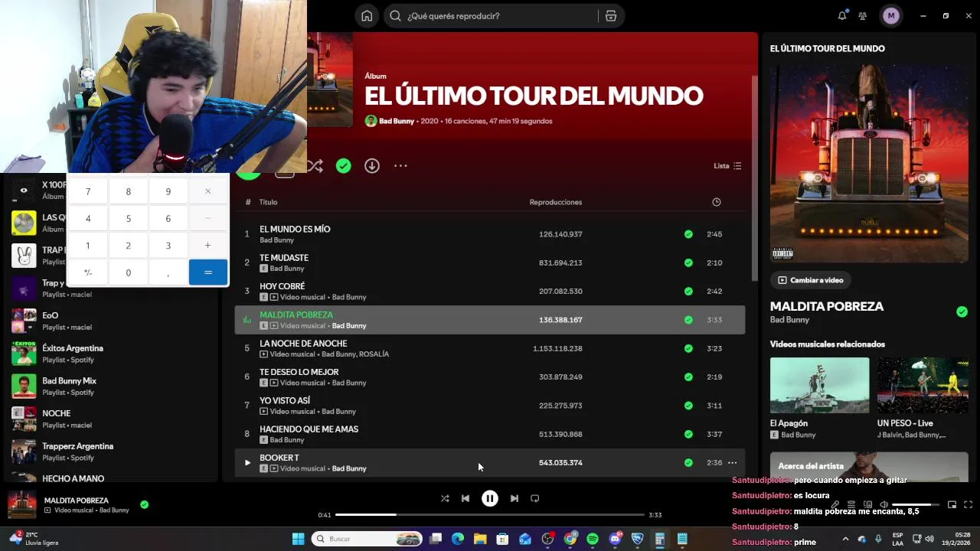Toggle saved check on HACIENDO QUE ME AMAS
This screenshot has width=980, height=551.
point(688,434)
